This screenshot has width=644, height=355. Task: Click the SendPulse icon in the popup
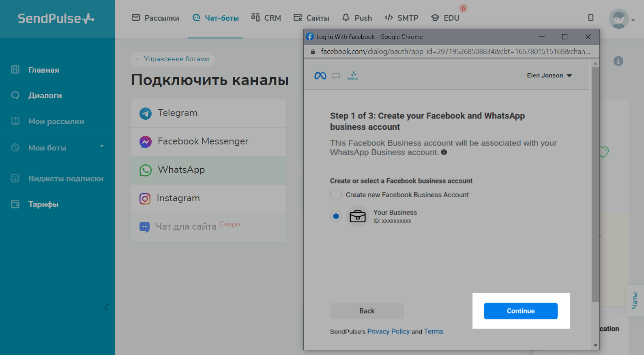tap(353, 75)
